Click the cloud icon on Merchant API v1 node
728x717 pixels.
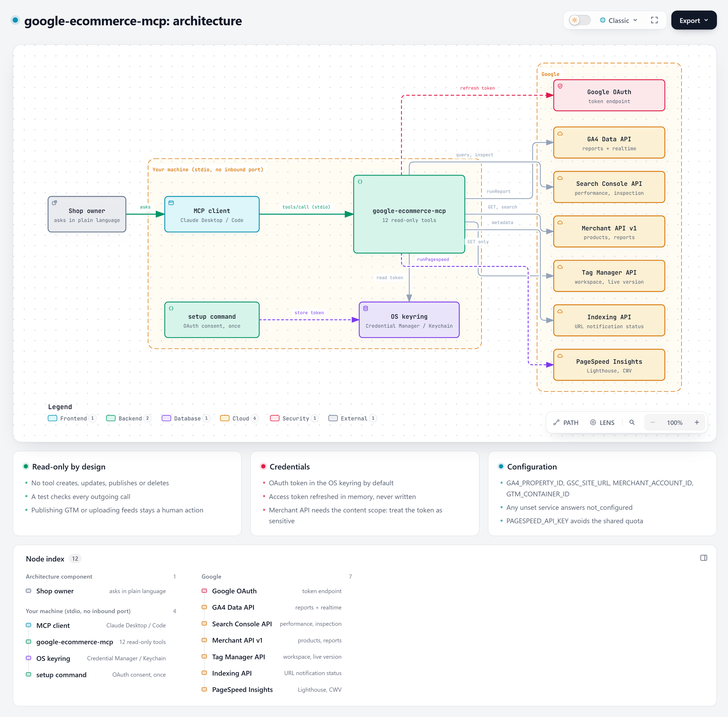(x=560, y=222)
